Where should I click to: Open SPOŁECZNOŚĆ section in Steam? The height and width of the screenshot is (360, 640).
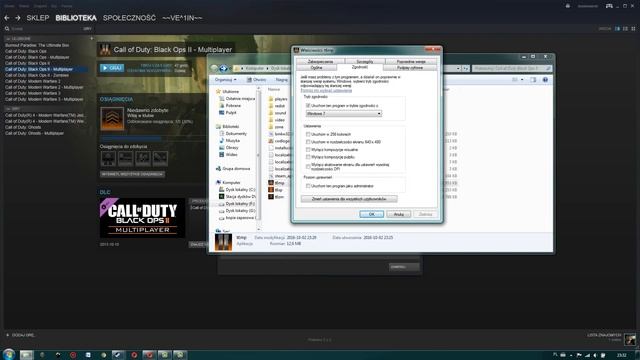pyautogui.click(x=129, y=18)
